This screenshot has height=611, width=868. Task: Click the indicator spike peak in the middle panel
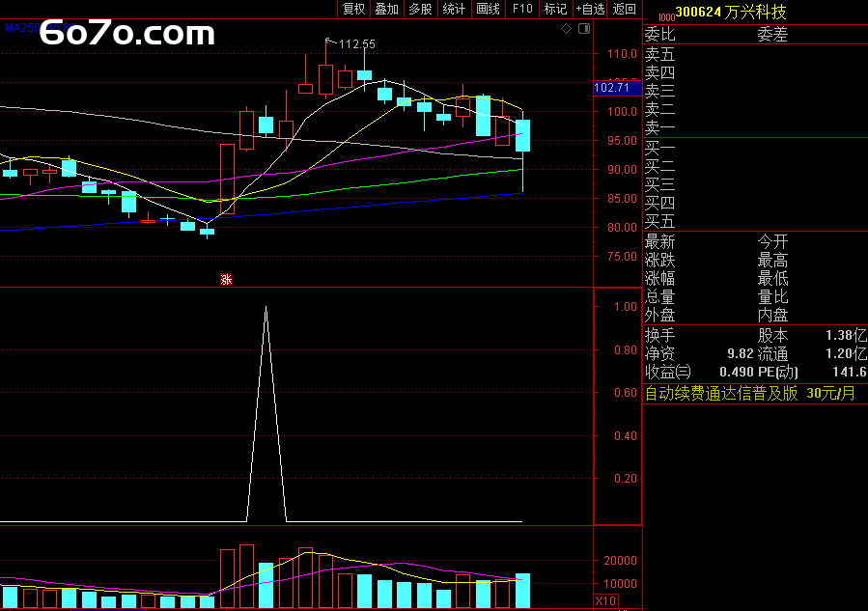tap(266, 308)
